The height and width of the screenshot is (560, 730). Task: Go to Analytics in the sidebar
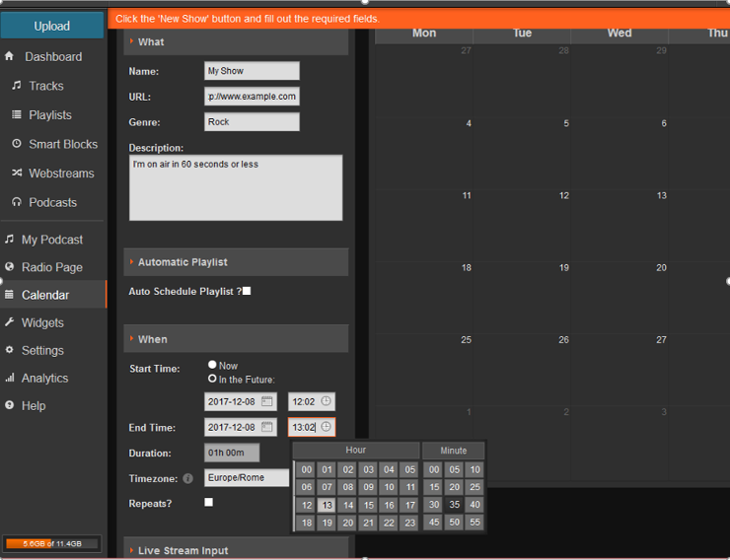44,378
